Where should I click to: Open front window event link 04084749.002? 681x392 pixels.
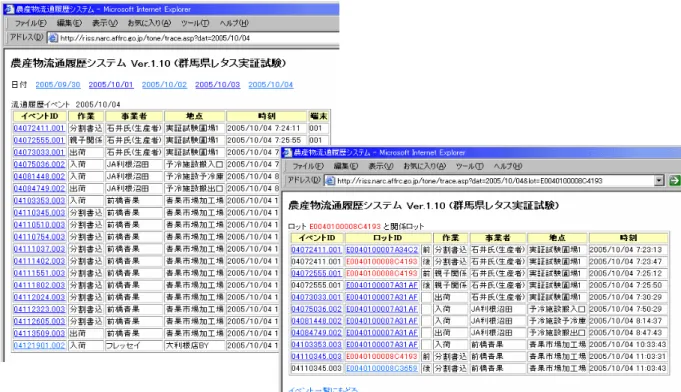click(x=316, y=333)
